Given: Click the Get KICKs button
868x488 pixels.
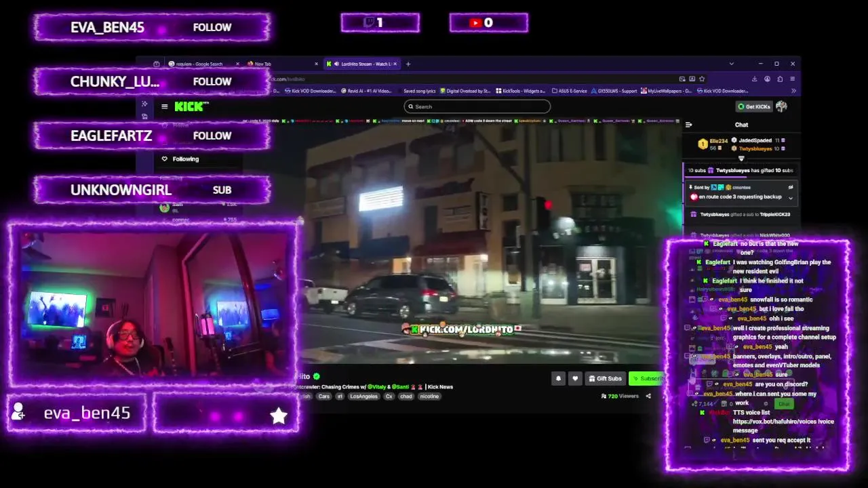Looking at the screenshot, I should [x=754, y=106].
